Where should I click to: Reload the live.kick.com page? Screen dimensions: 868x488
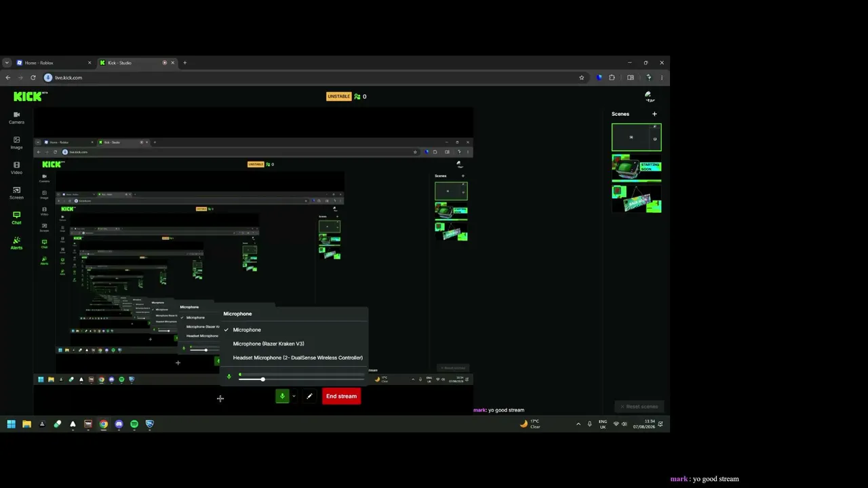33,77
